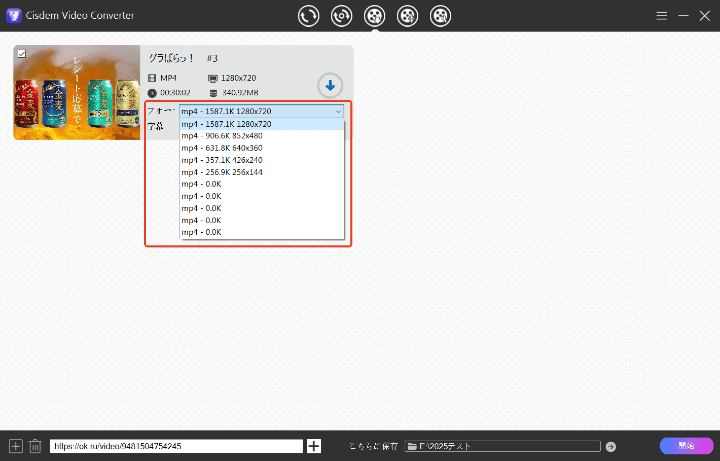Switch to the second circular-arrow tab icon
Screen dimensions: 720x461
[342, 16]
